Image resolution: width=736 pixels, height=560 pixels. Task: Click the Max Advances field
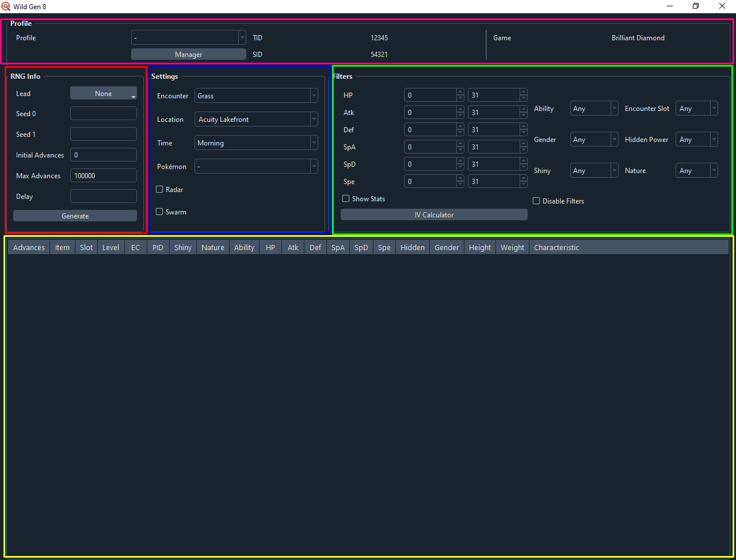tap(104, 176)
